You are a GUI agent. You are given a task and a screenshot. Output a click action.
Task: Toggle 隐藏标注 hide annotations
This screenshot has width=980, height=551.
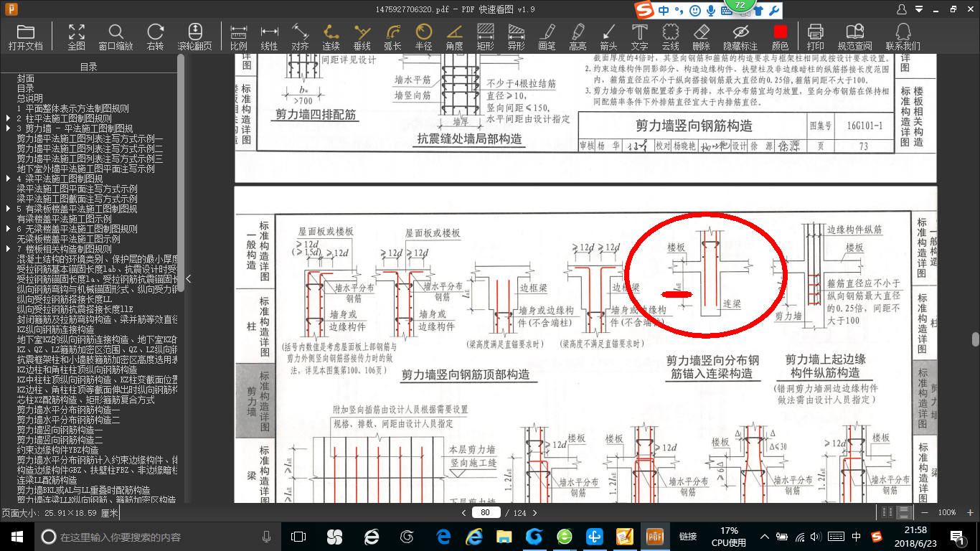(740, 37)
